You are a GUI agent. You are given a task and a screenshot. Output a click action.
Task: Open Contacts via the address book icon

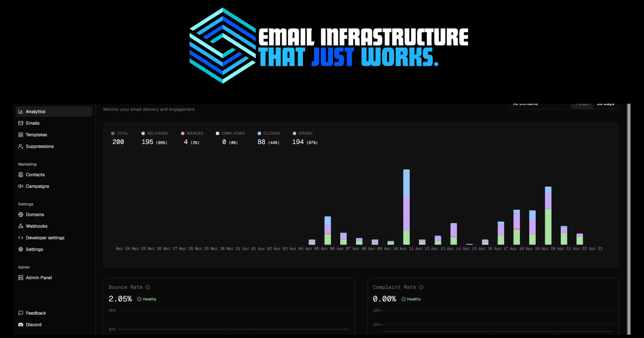click(21, 175)
